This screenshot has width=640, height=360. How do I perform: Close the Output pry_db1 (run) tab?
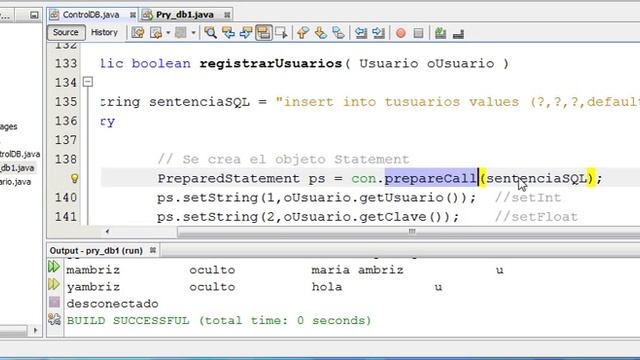[x=153, y=250]
